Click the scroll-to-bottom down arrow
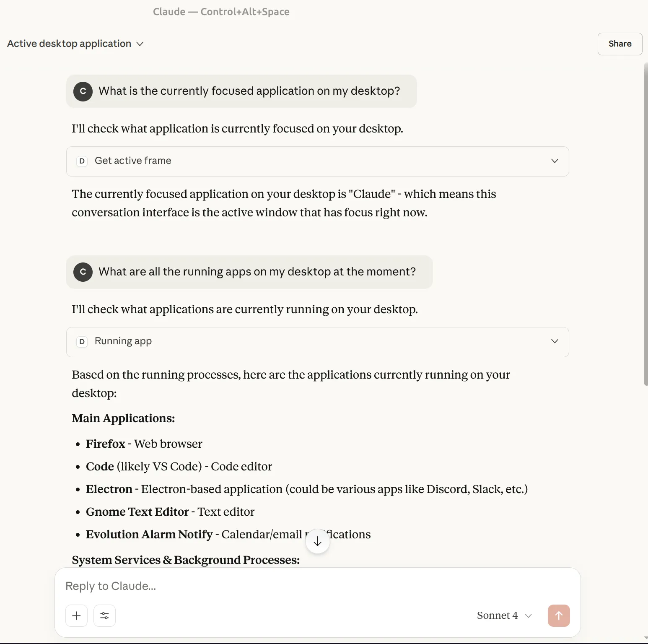The height and width of the screenshot is (644, 648). point(318,541)
